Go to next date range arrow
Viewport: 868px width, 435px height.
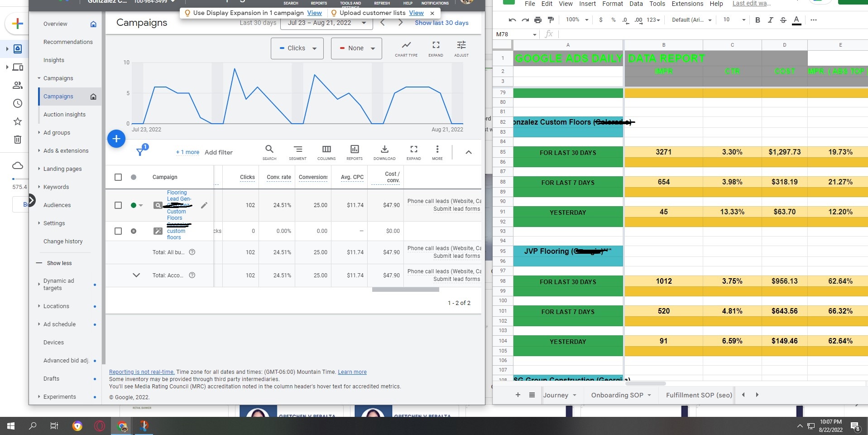(400, 23)
